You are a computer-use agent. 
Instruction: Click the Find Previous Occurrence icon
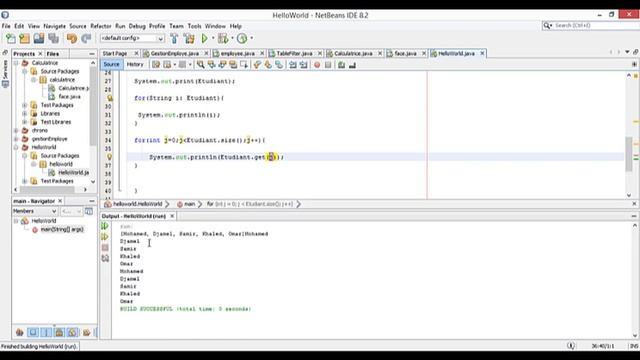click(211, 64)
